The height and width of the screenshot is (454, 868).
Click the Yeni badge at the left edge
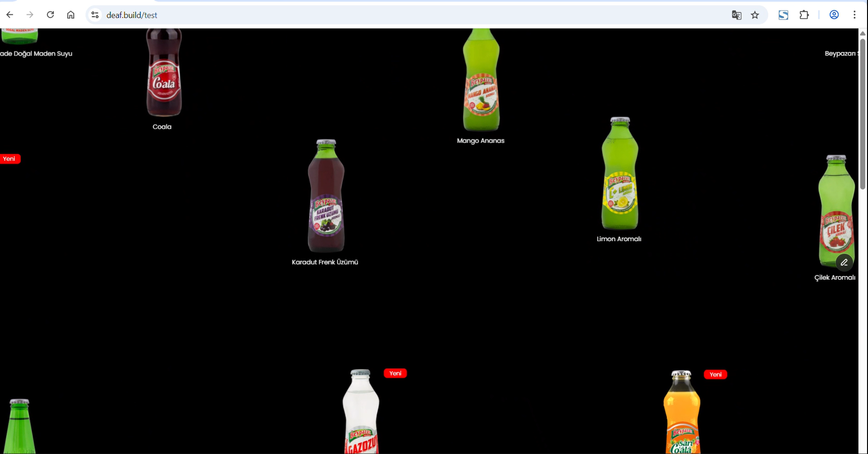click(x=10, y=158)
